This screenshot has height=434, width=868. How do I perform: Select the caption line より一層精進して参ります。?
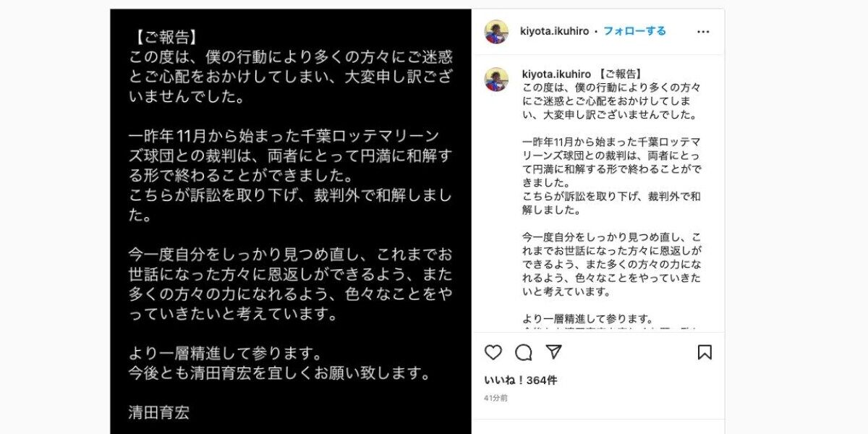[588, 319]
